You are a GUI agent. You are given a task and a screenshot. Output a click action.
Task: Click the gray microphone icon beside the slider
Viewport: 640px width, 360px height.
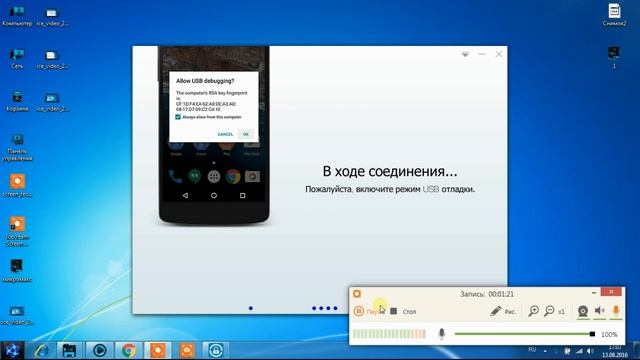[x=441, y=334]
